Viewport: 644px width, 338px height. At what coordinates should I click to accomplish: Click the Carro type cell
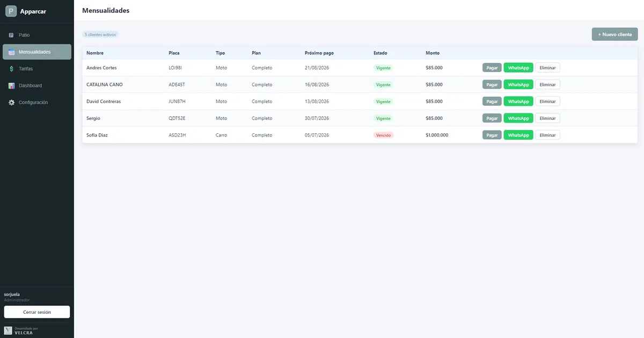[x=222, y=135]
